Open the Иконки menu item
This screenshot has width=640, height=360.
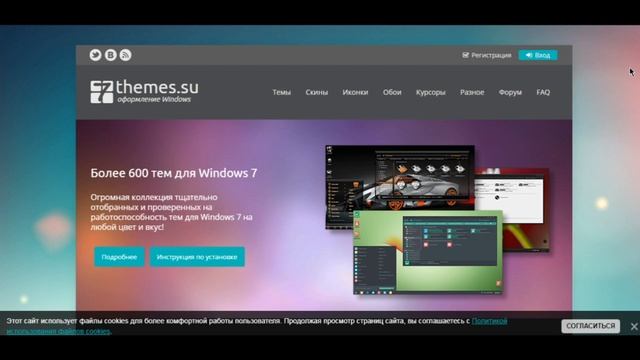tap(355, 92)
